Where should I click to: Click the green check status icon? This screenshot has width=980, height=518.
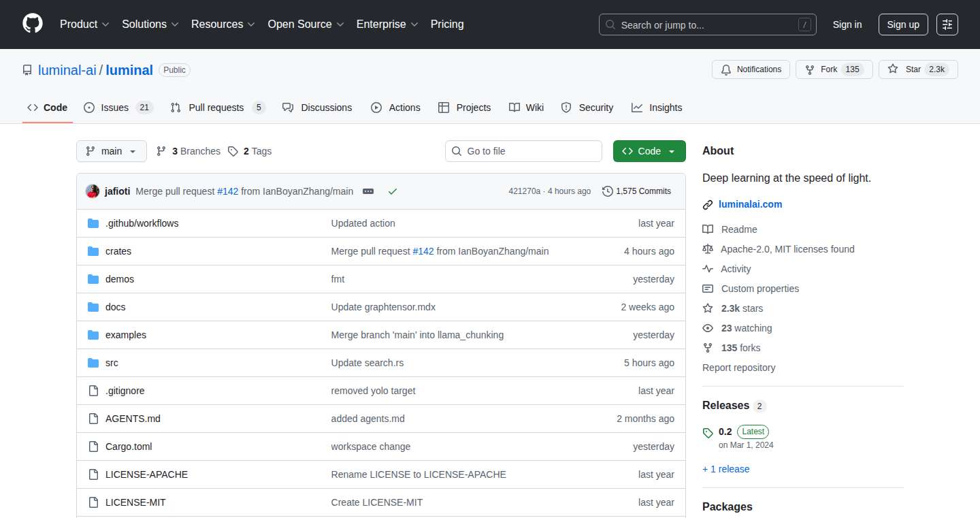click(393, 191)
